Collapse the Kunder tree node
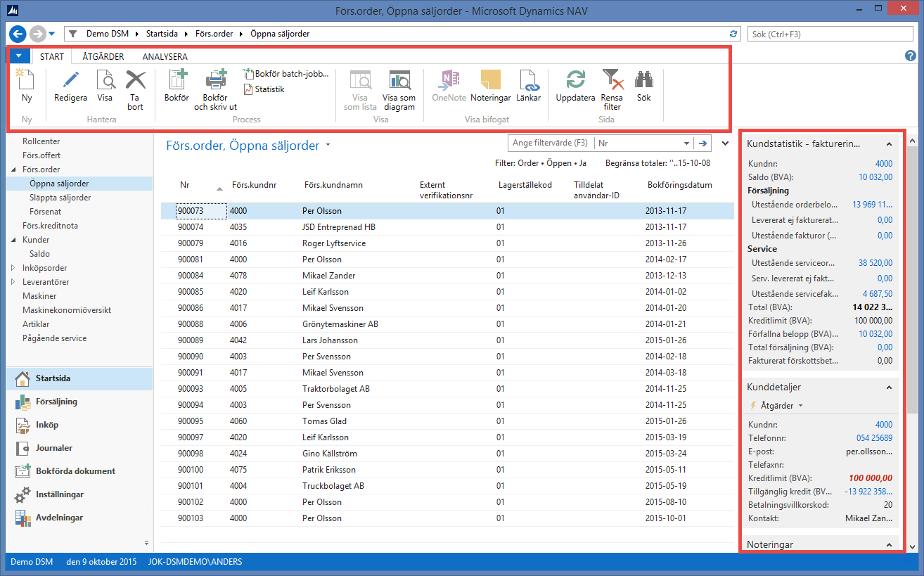The image size is (924, 576). (x=14, y=240)
